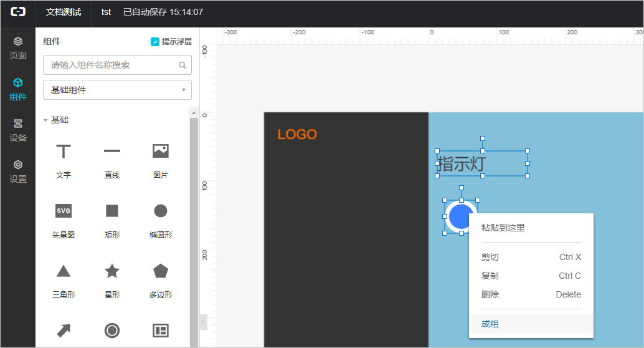Pick the 多边形 polygon component
The width and height of the screenshot is (644, 348).
pos(161,281)
